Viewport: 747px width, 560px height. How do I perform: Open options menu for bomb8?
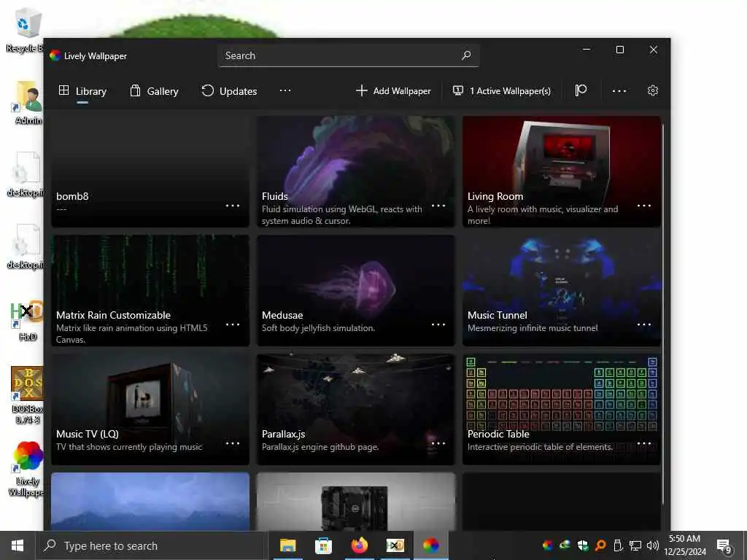point(233,206)
